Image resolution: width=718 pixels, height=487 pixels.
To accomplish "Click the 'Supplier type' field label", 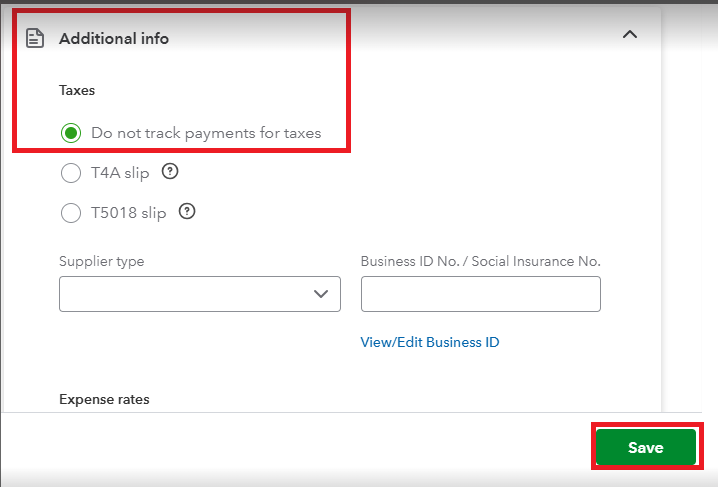I will pos(101,261).
